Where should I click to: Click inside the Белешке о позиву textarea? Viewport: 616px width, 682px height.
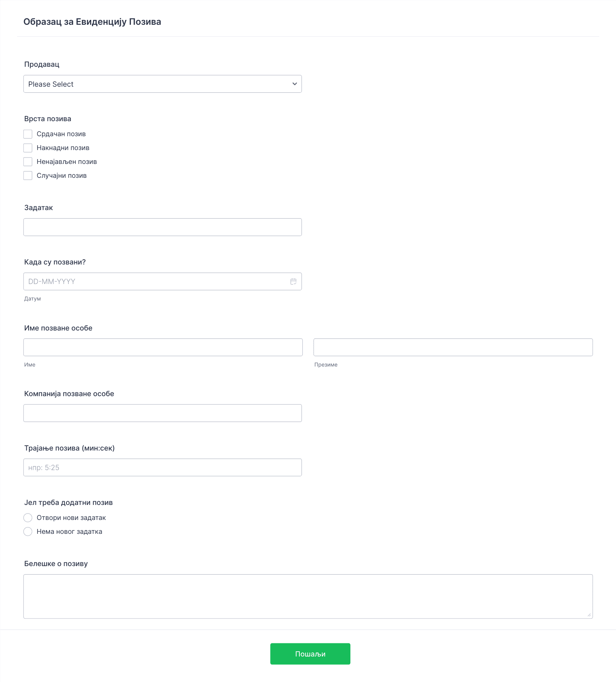308,596
